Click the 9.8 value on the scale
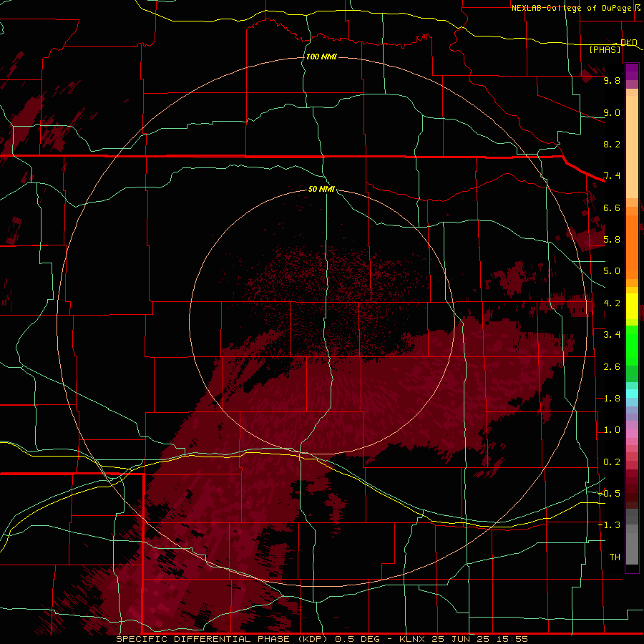 (x=612, y=80)
